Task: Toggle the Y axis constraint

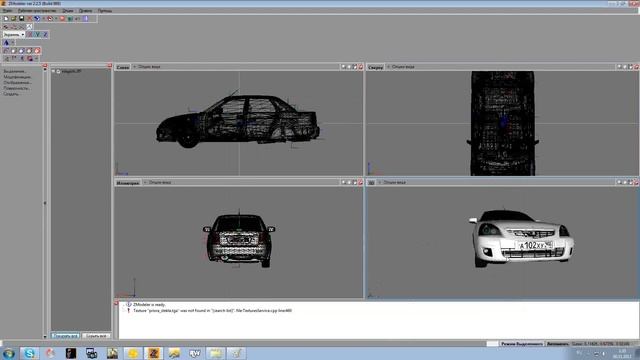Action: pyautogui.click(x=38, y=35)
